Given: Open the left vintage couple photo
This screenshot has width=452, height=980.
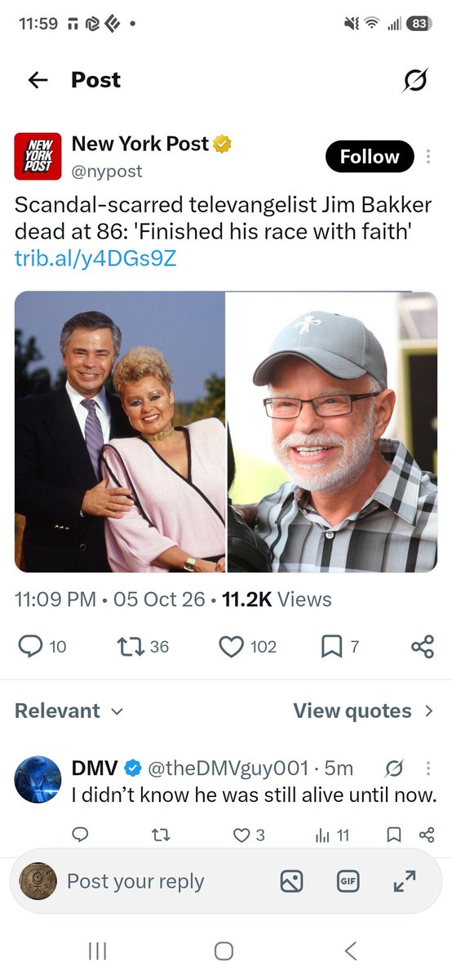Looking at the screenshot, I should tap(120, 431).
